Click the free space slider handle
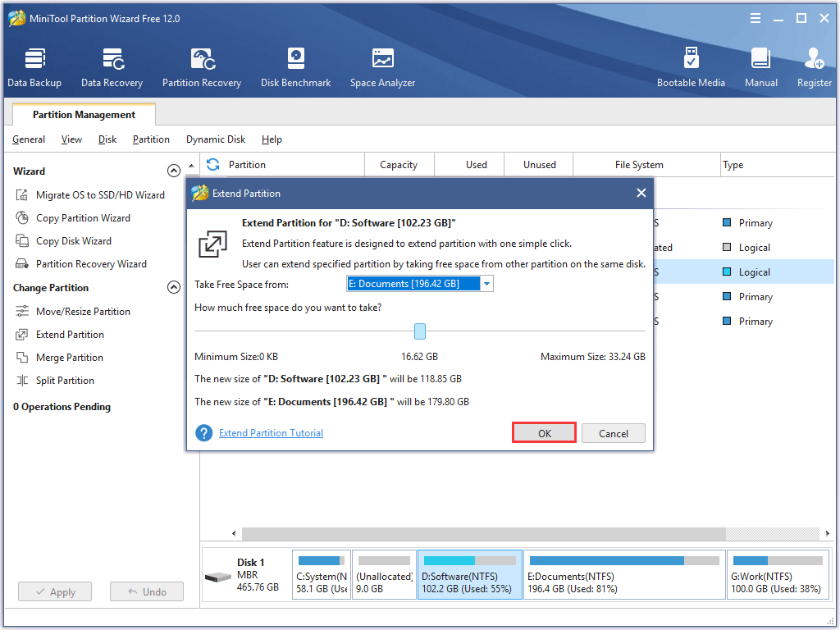Screen dimensions: 840x630 pyautogui.click(x=420, y=331)
